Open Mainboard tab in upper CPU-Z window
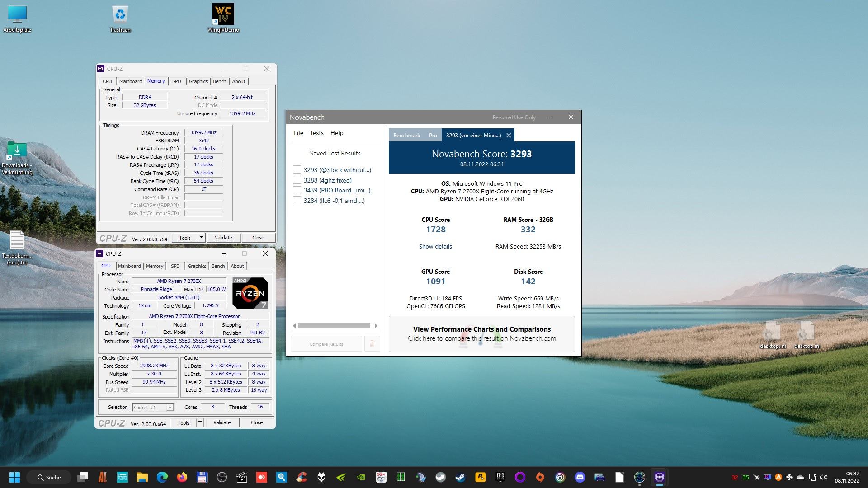Screen dimensions: 868x488 131,81
